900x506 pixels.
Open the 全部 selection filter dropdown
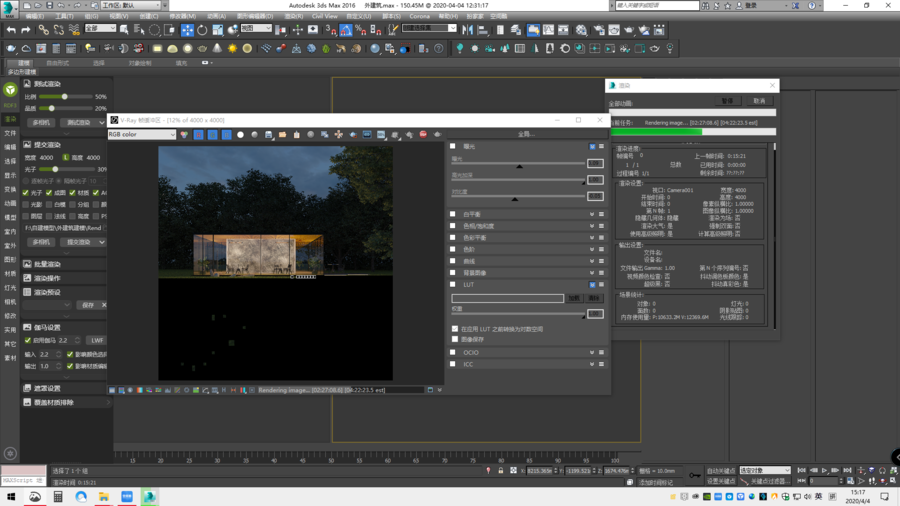click(x=100, y=28)
